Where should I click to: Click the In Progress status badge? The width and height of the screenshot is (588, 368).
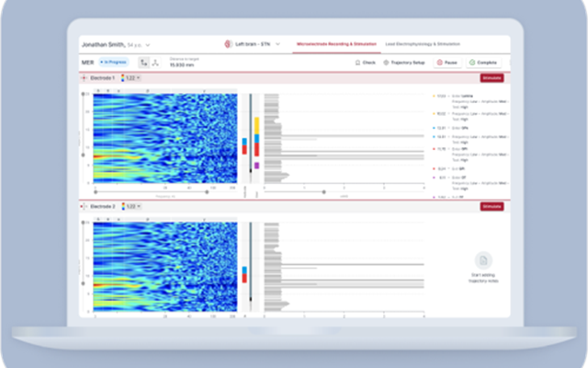click(x=114, y=63)
